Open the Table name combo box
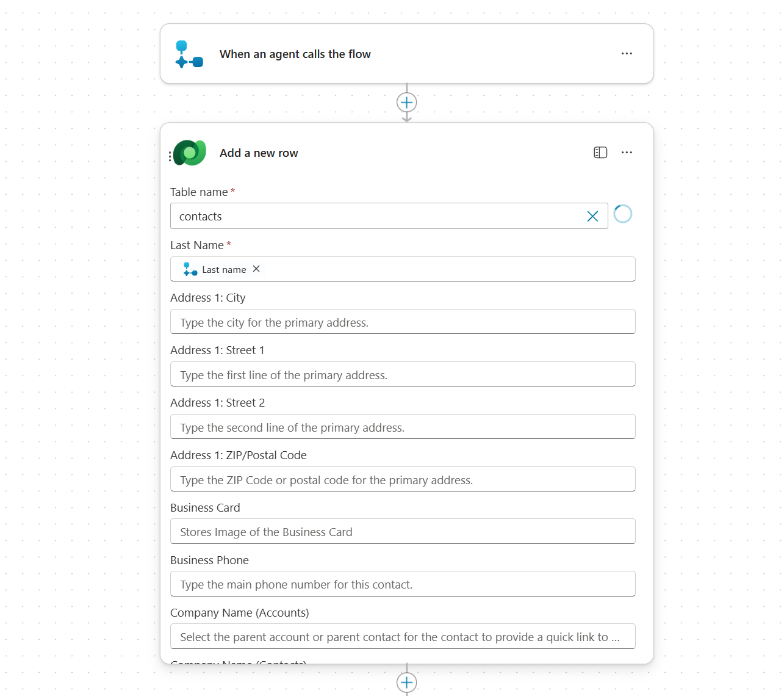784x696 pixels. (x=378, y=217)
